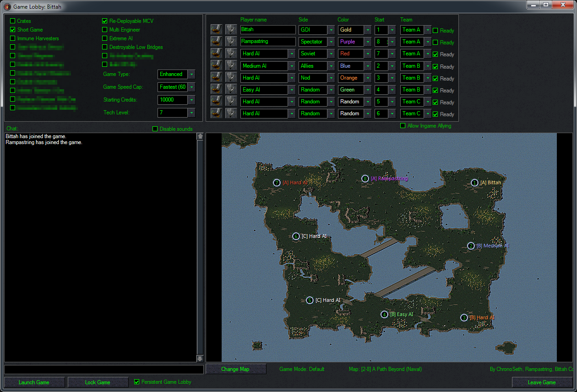
Task: Click the boot icon on the Soviet Hard AI row
Action: [216, 54]
